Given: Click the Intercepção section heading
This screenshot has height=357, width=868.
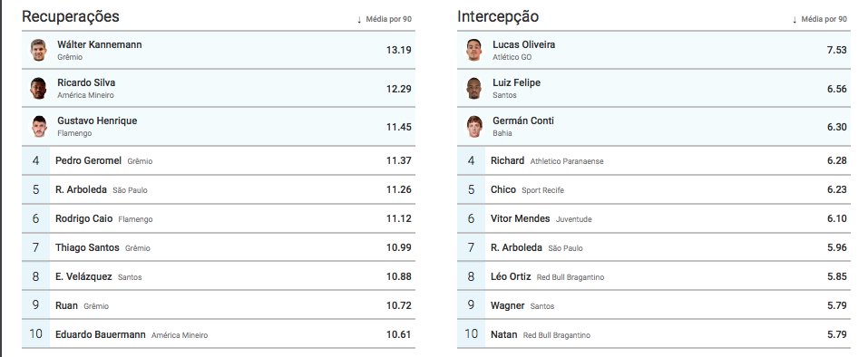Looking at the screenshot, I should tap(498, 16).
